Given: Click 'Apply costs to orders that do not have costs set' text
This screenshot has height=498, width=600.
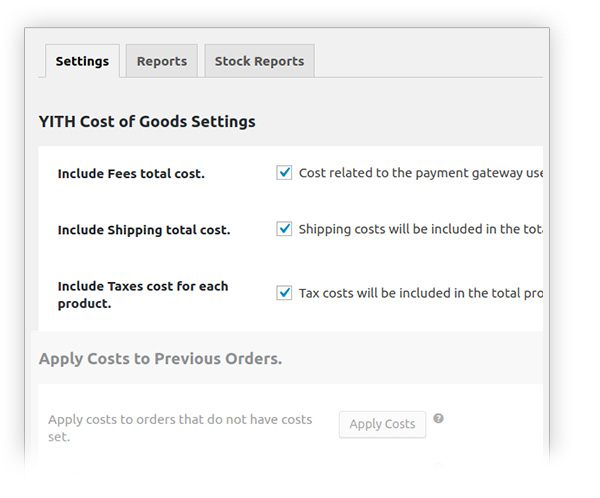Looking at the screenshot, I should pos(180,428).
